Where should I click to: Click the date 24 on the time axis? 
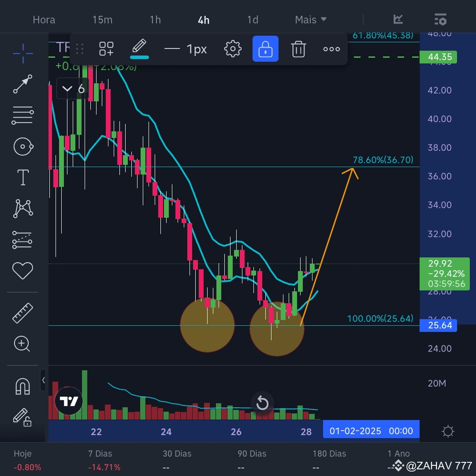tap(166, 431)
